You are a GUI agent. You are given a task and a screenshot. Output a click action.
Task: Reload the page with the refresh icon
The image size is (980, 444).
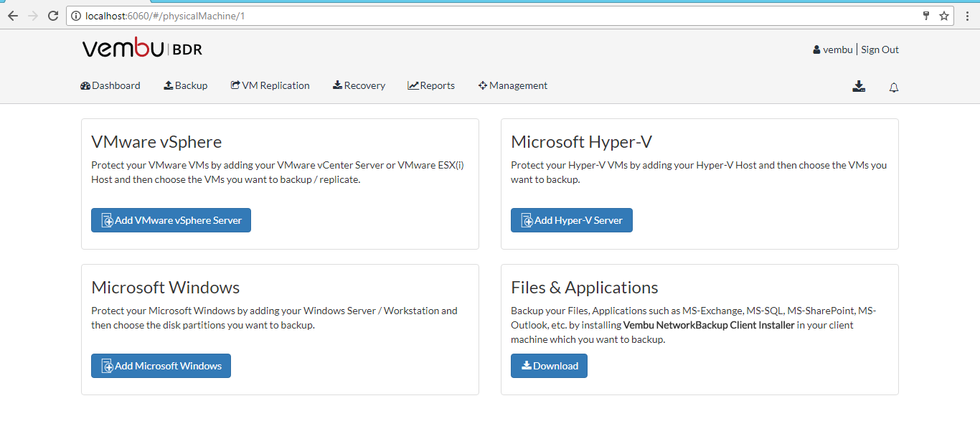53,16
